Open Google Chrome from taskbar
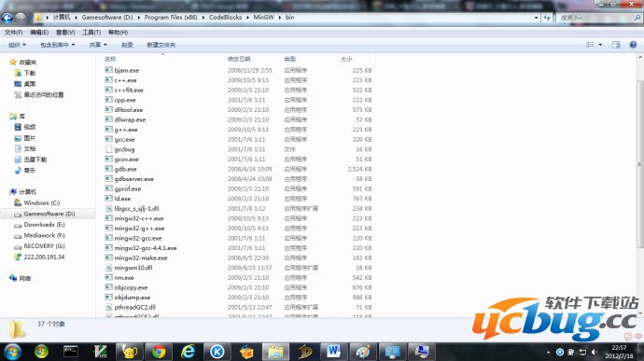The image size is (644, 361). [x=159, y=352]
